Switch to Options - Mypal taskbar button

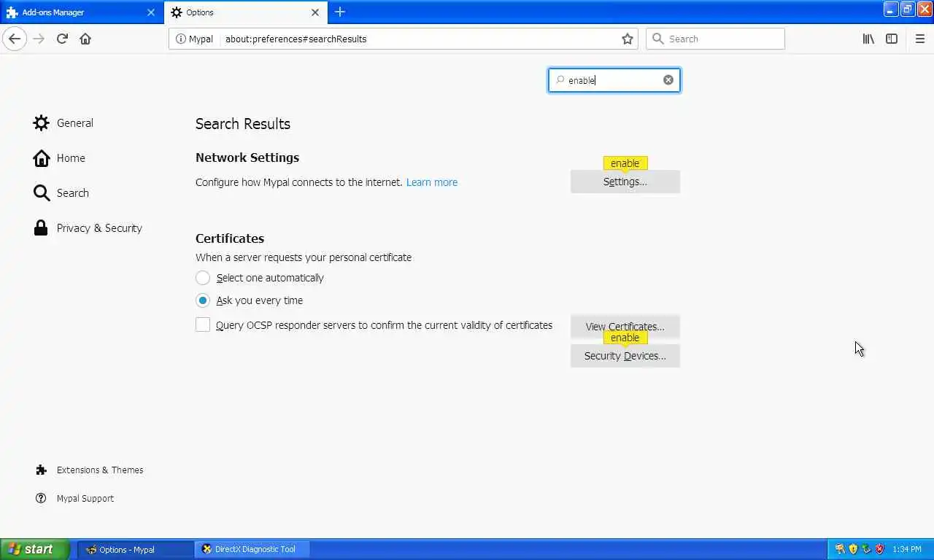pos(136,549)
